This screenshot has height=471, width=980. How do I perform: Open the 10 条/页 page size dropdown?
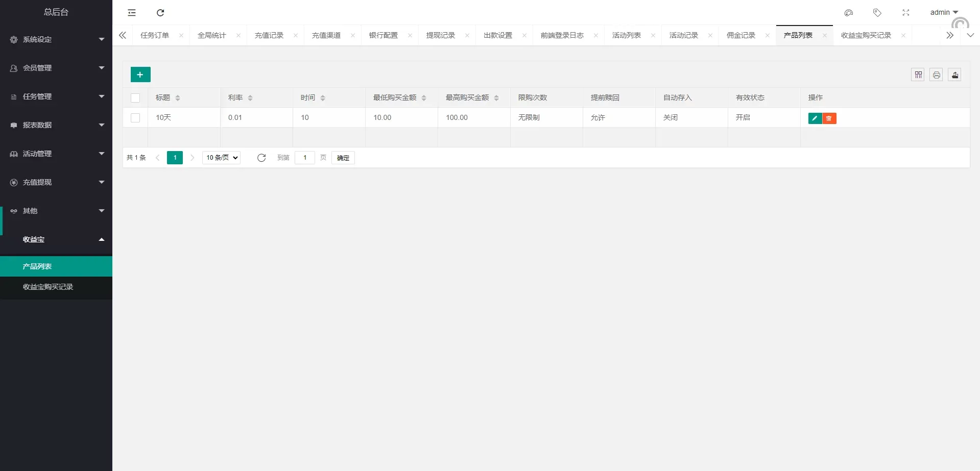pyautogui.click(x=222, y=158)
